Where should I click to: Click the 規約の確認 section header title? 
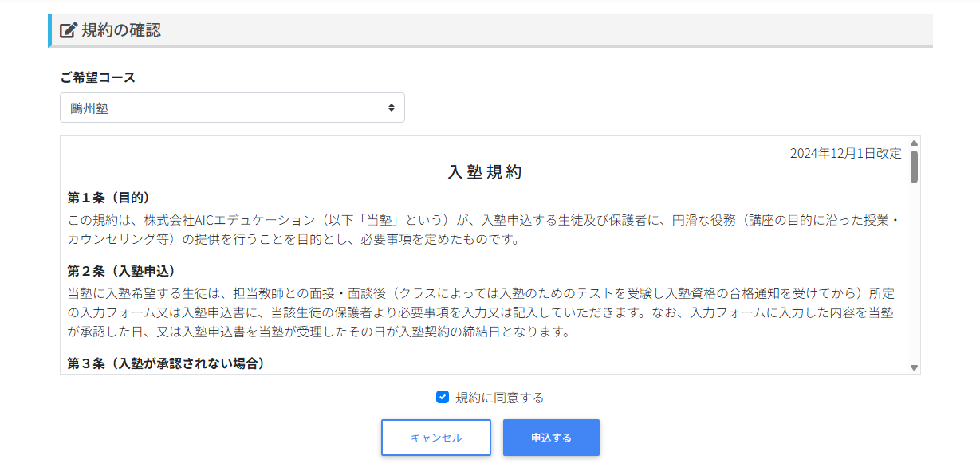coord(121,31)
